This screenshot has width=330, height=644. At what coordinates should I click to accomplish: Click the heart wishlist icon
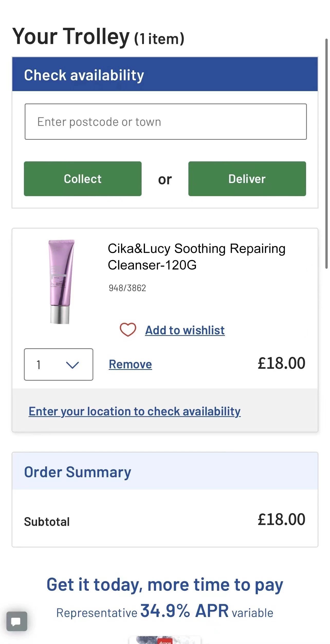click(128, 329)
